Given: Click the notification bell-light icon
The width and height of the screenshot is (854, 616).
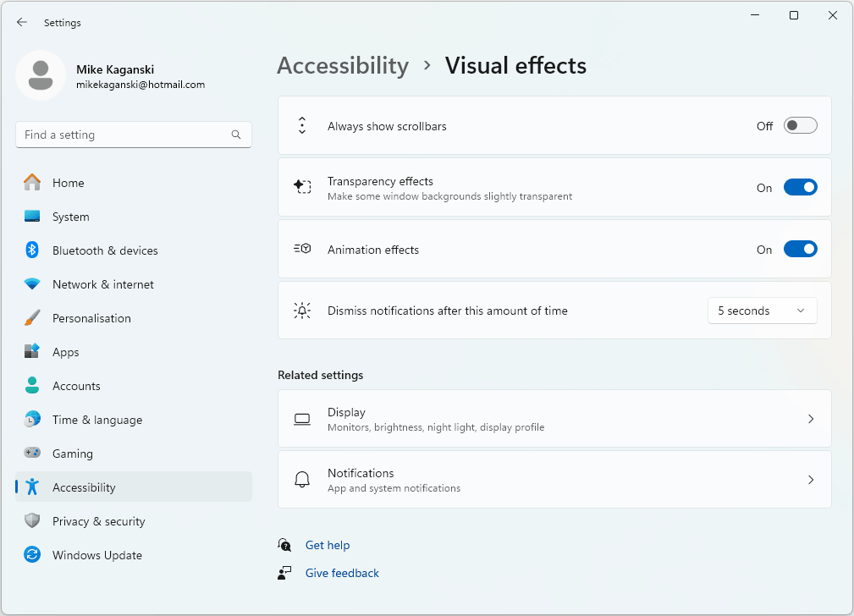Looking at the screenshot, I should pyautogui.click(x=302, y=311).
